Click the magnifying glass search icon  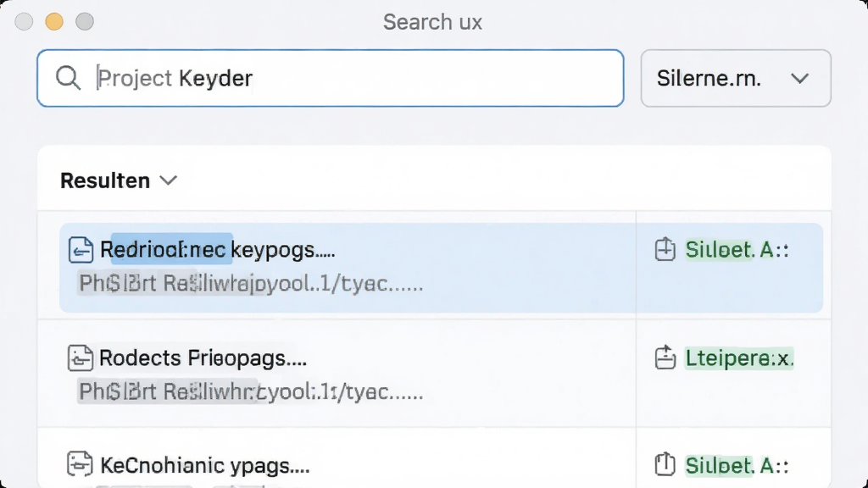[x=68, y=78]
